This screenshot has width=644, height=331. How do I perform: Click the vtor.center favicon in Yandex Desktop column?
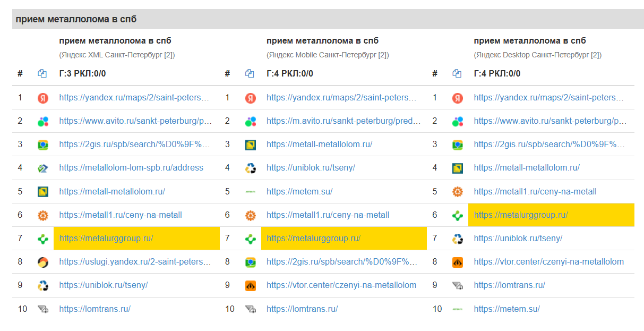point(458,262)
